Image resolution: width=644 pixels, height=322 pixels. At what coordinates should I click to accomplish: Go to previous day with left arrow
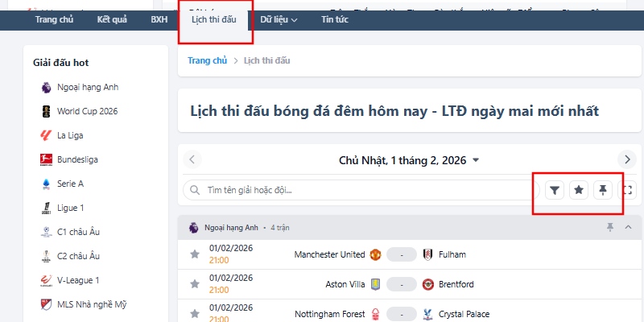(x=192, y=159)
